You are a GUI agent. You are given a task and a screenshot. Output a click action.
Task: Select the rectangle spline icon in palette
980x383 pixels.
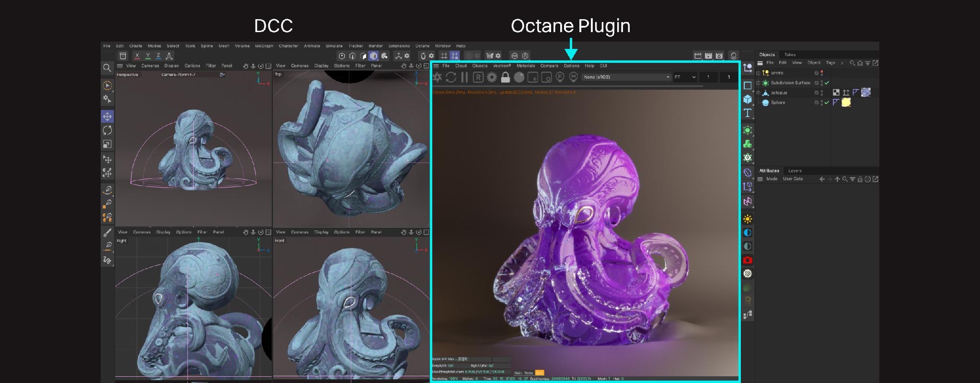tap(748, 85)
